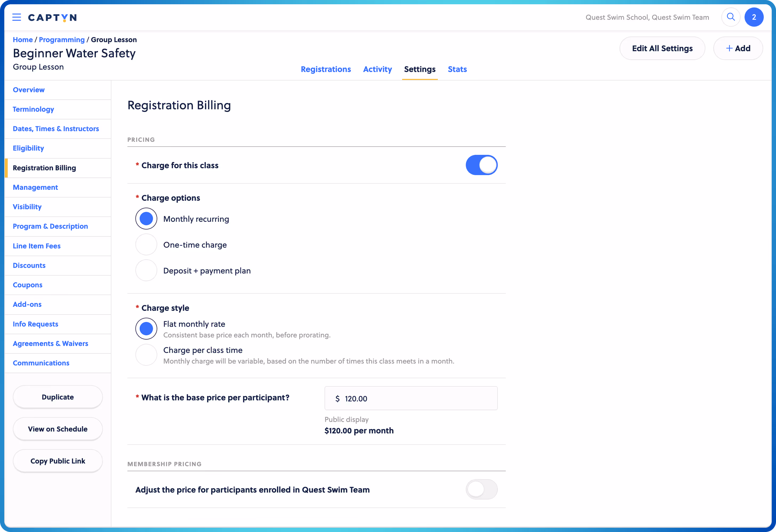Open the Activity tab
Viewport: 776px width, 532px height.
click(x=377, y=69)
